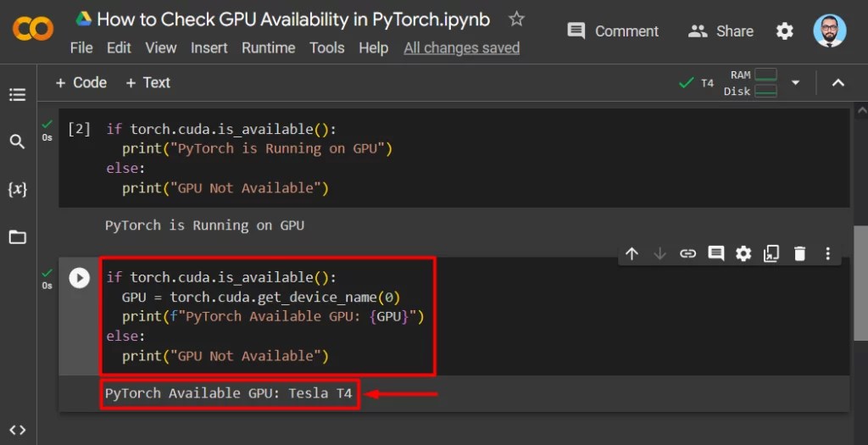Viewport: 868px width, 445px height.
Task: Move cell up with the arrow icon
Action: point(632,253)
